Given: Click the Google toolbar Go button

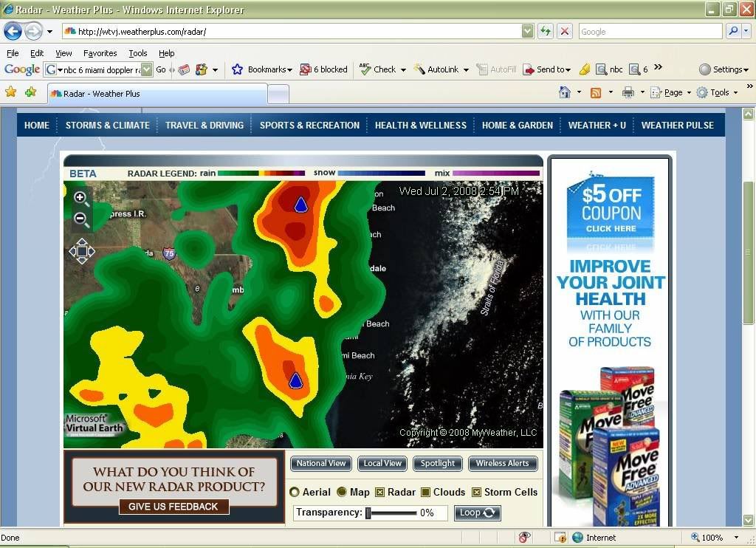Looking at the screenshot, I should [160, 69].
